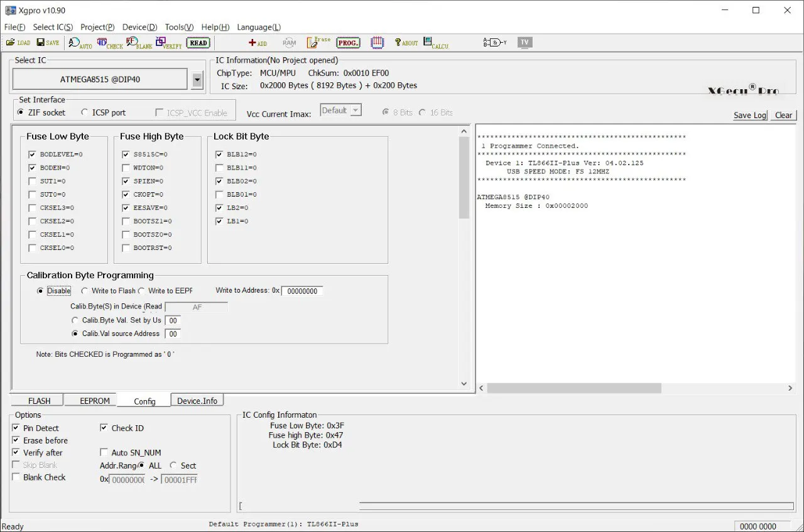Toggle the WDTON=0 fuse checkbox
This screenshot has width=804, height=532.
(126, 168)
